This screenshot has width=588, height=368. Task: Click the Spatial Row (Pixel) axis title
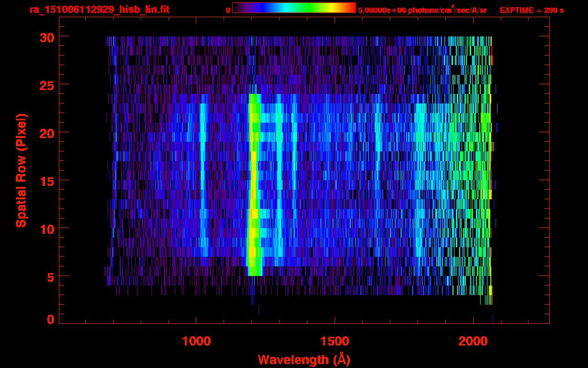pos(21,170)
